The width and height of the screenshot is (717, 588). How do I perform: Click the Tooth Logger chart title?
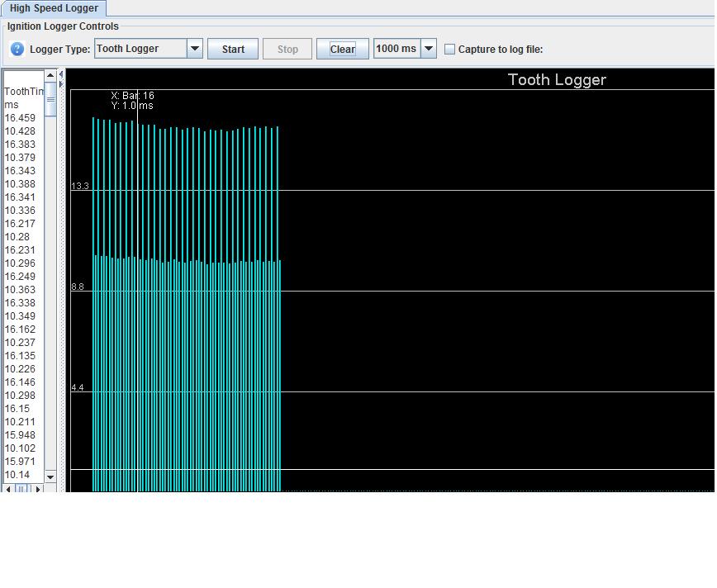tap(556, 80)
